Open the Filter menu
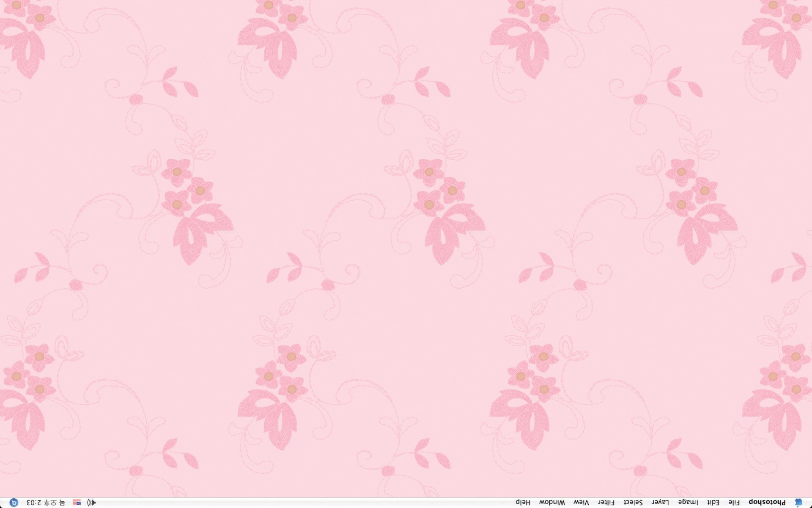 coord(606,502)
